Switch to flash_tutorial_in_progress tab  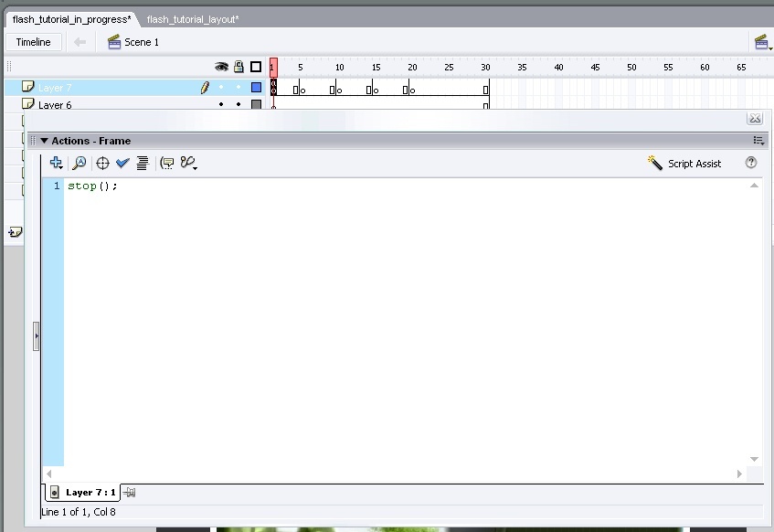pyautogui.click(x=71, y=19)
